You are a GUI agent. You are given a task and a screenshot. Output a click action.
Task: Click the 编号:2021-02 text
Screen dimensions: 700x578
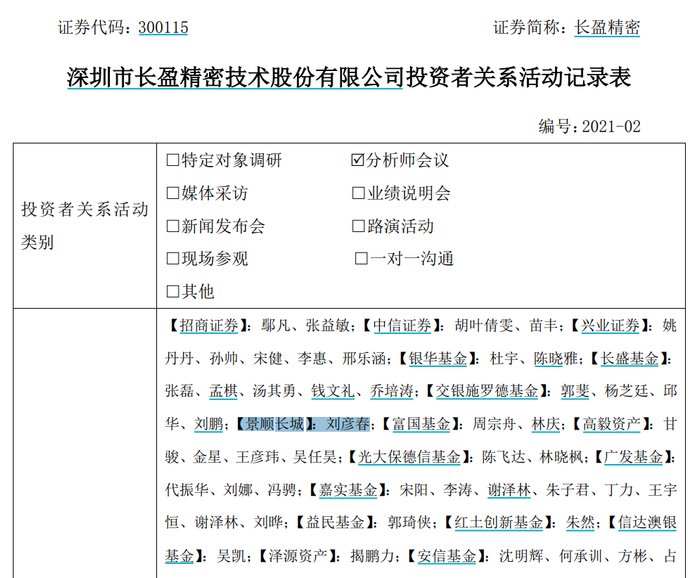pyautogui.click(x=589, y=127)
